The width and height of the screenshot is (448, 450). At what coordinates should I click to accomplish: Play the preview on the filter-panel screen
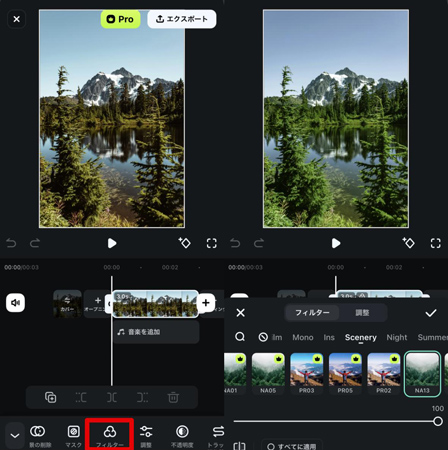pyautogui.click(x=336, y=243)
